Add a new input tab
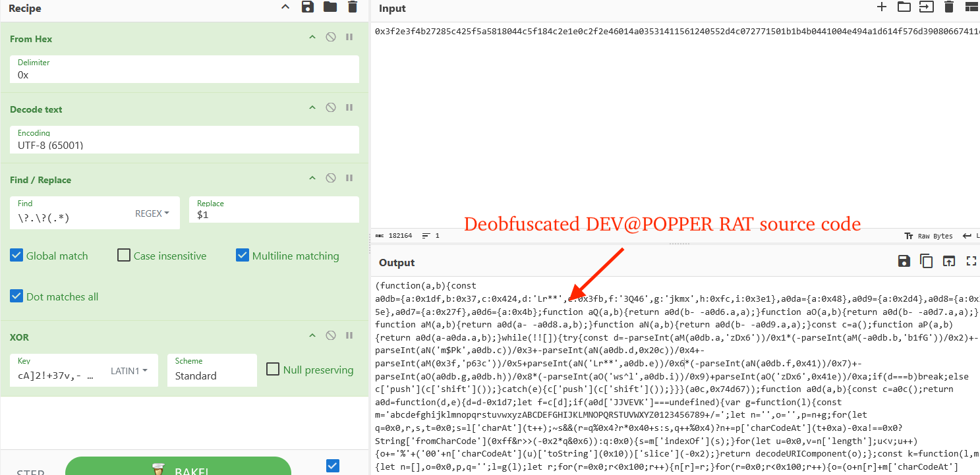980x475 pixels. [882, 7]
